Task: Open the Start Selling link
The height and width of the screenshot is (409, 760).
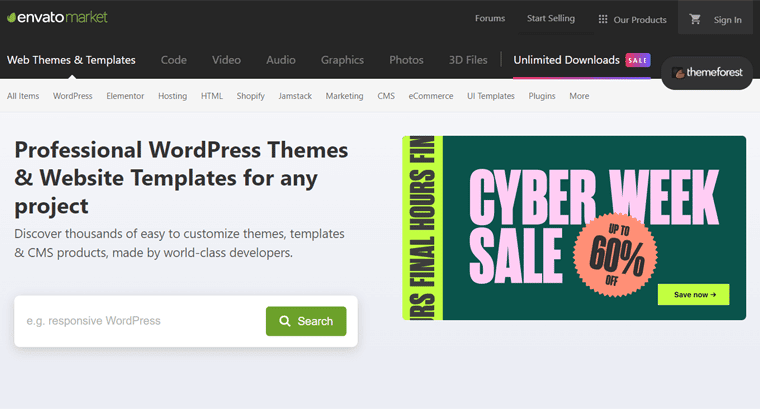Action: pyautogui.click(x=551, y=18)
